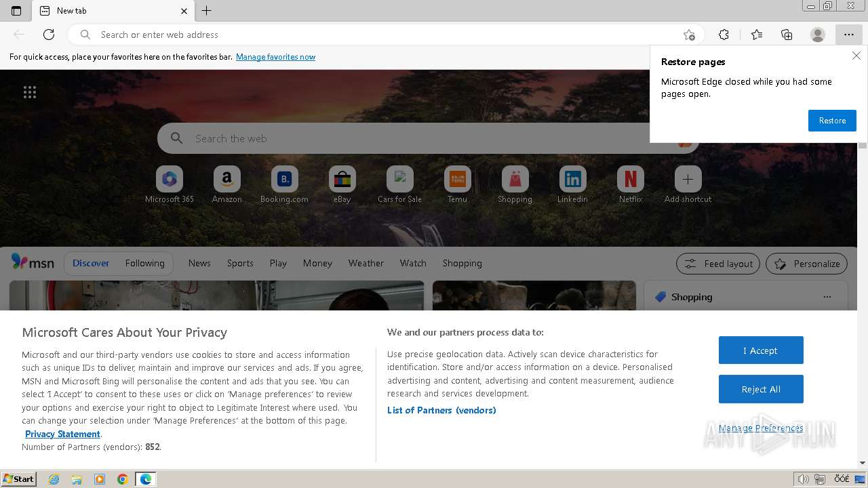Open Internet Explorer from the taskbar
The width and height of the screenshot is (868, 488).
54,479
